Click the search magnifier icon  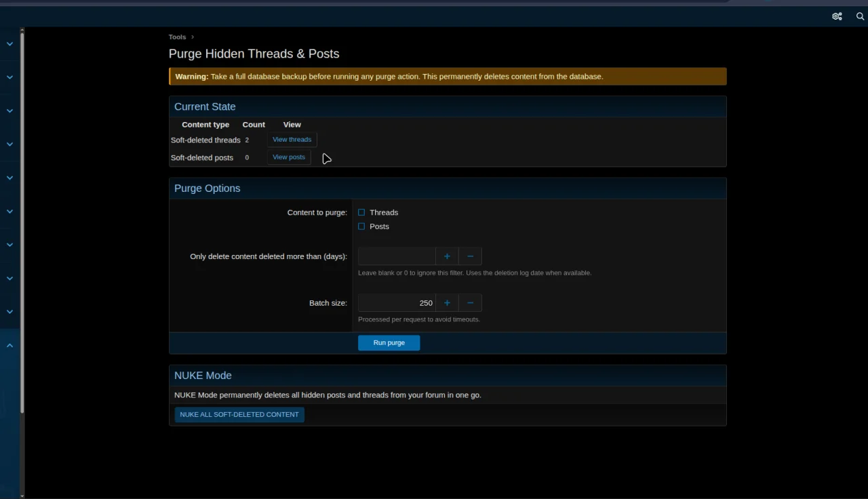click(860, 16)
